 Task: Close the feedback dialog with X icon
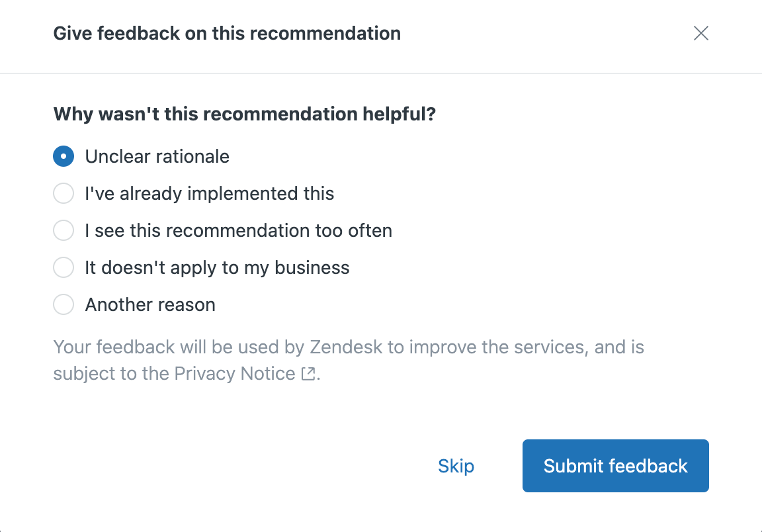(700, 33)
